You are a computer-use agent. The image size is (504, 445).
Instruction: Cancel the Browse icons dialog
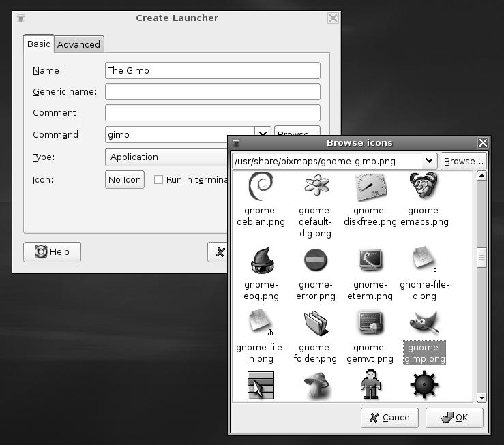(x=390, y=418)
